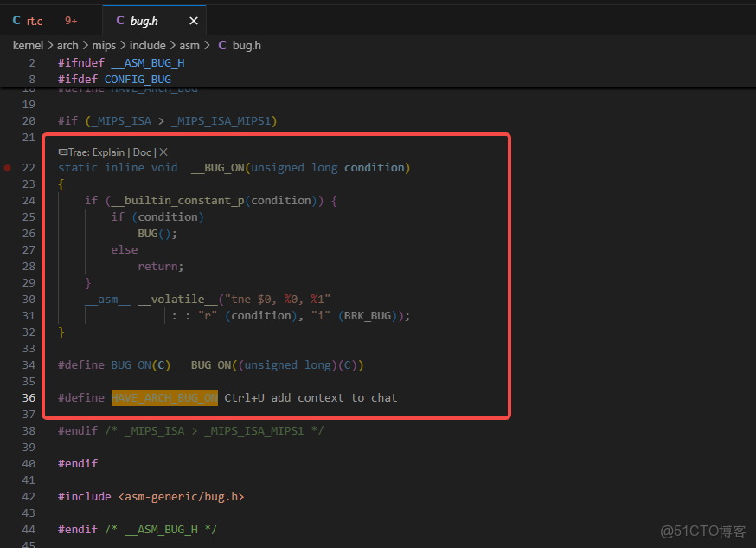756x548 pixels.
Task: Click the C language icon in the breadcrumb bar
Action: click(x=221, y=45)
